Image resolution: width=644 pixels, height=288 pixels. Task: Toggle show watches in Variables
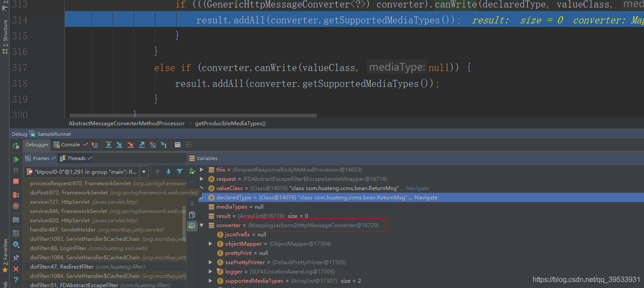click(192, 226)
